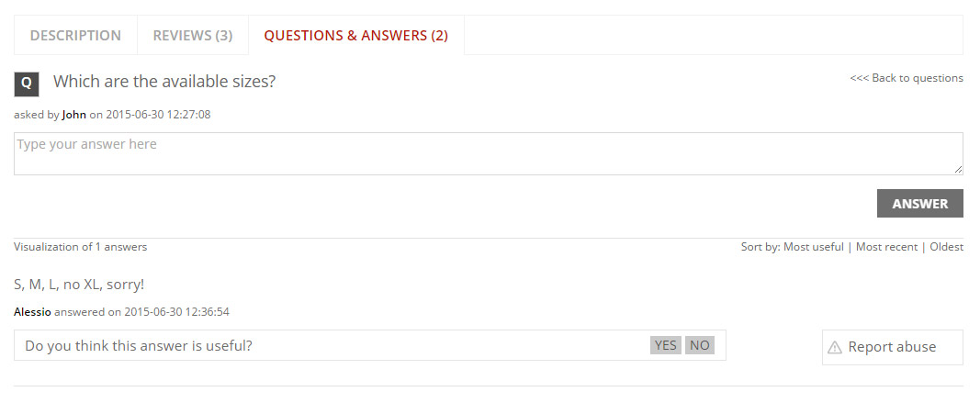Screen dimensions: 980x414
Task: Click the Report abuse text
Action: 892,347
